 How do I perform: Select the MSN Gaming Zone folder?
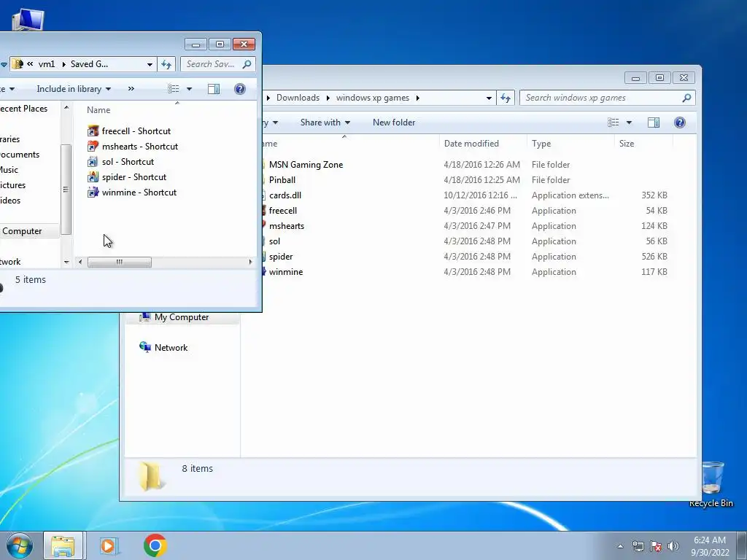point(306,165)
